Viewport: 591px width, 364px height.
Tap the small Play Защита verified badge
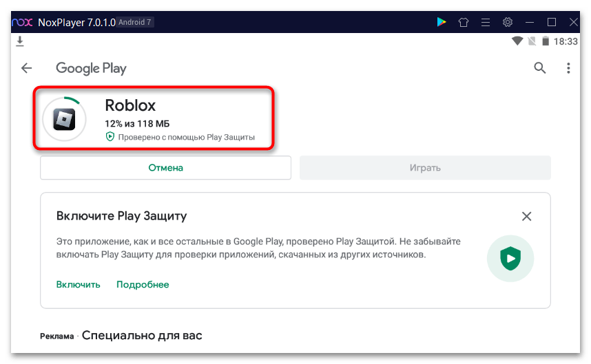click(x=110, y=137)
